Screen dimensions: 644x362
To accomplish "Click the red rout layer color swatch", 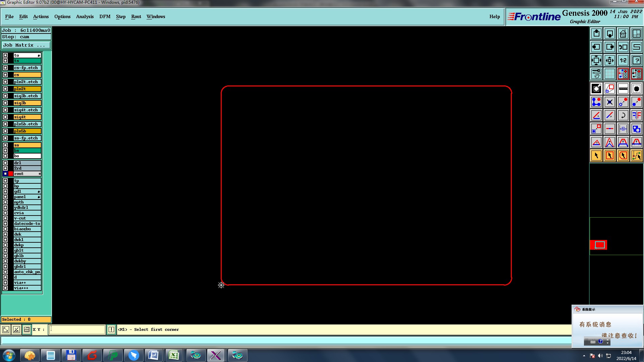I will click(x=11, y=174).
